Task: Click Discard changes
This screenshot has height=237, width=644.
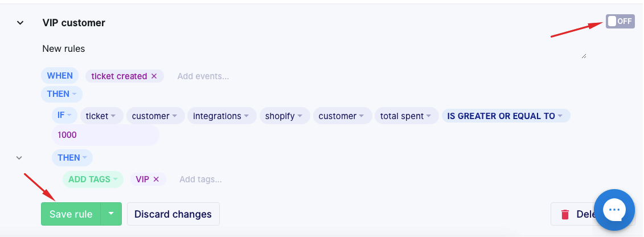Action: pyautogui.click(x=173, y=214)
